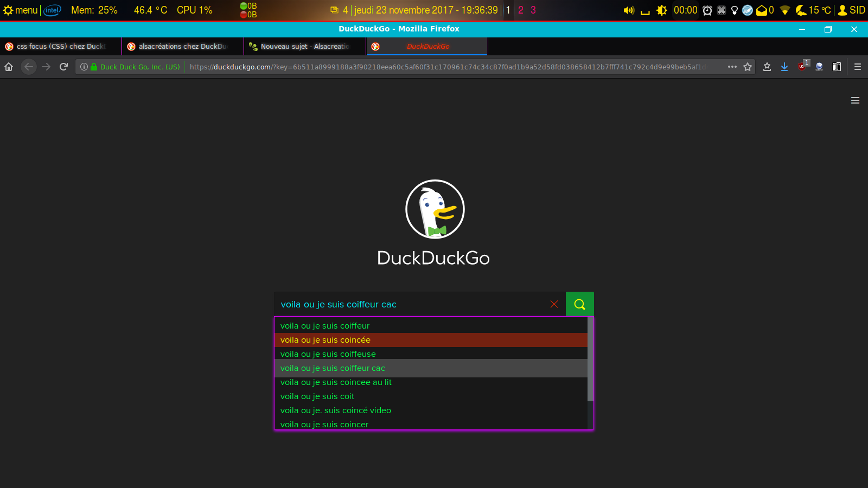This screenshot has width=868, height=488.
Task: Choose suggestion 'voila ou je suis coiffeuse'
Action: [x=431, y=354]
